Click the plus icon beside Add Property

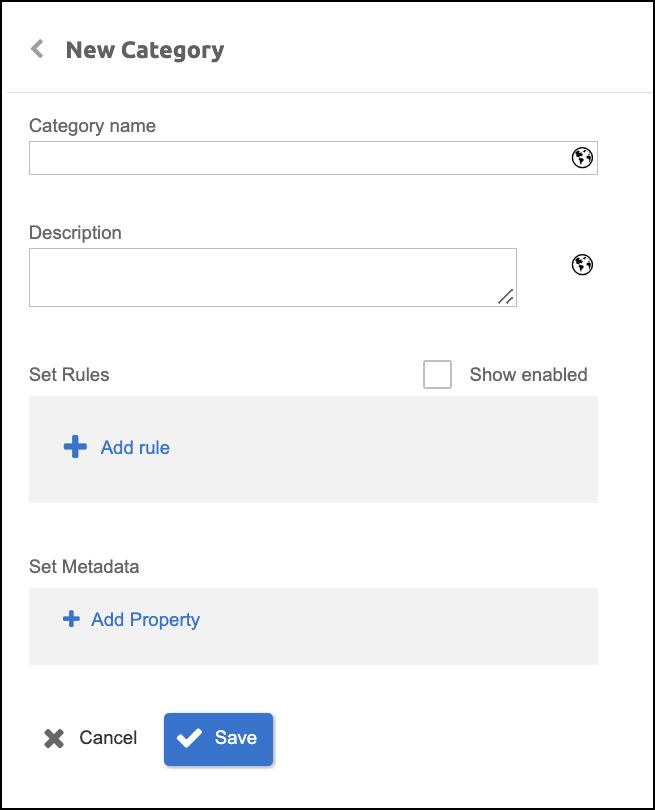click(71, 620)
